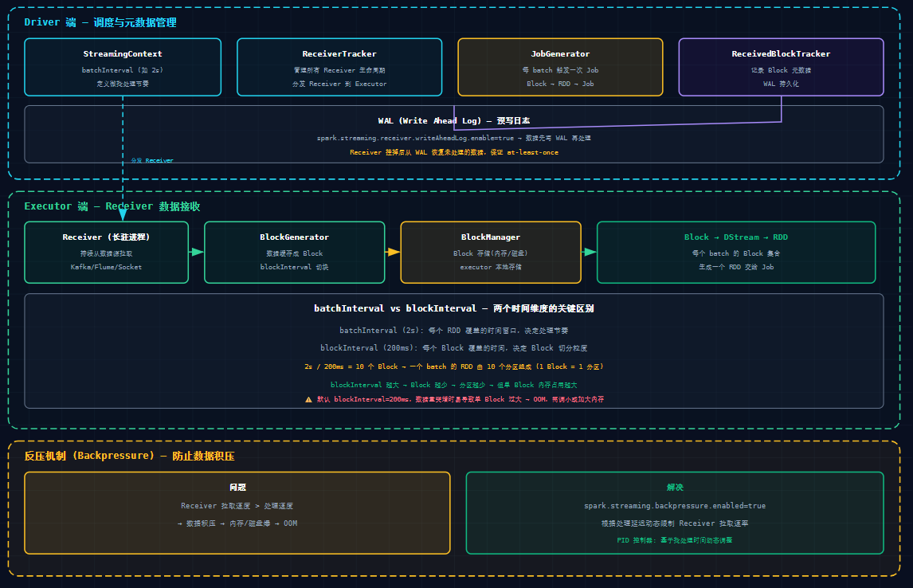The image size is (913, 588).
Task: Click the warning triangle icon before the red note
Action: coord(308,399)
